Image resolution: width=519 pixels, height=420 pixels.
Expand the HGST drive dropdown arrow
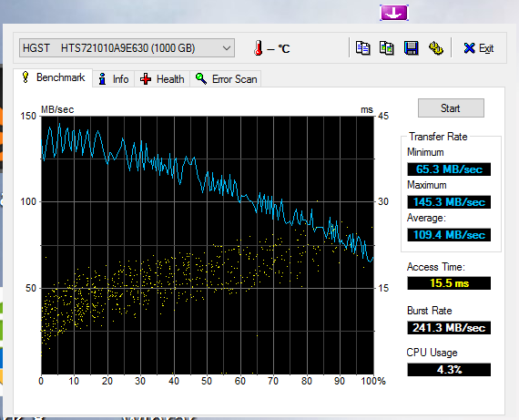(227, 48)
